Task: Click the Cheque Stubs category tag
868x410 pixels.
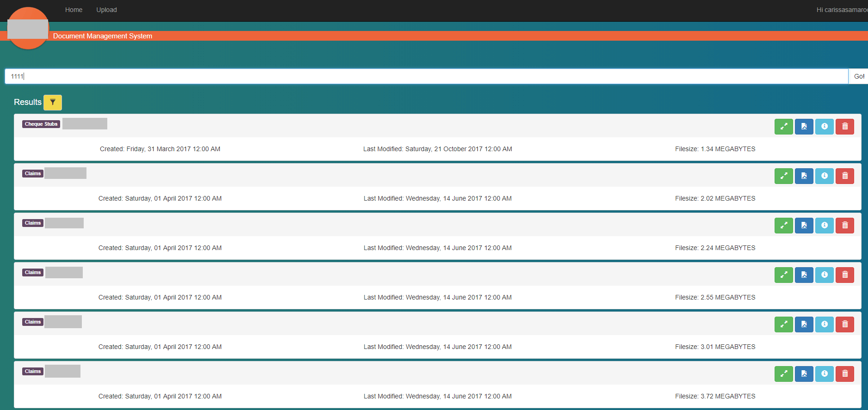Action: point(41,124)
